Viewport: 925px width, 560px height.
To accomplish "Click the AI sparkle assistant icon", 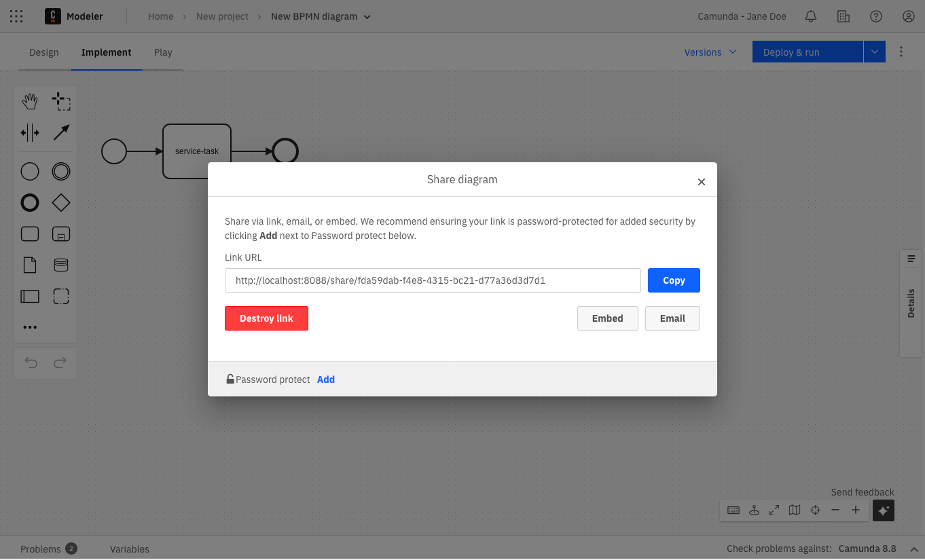I will tap(884, 510).
